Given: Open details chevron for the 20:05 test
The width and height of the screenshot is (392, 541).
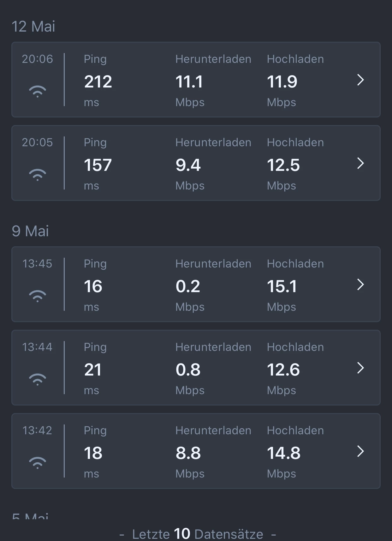Looking at the screenshot, I should coord(360,163).
